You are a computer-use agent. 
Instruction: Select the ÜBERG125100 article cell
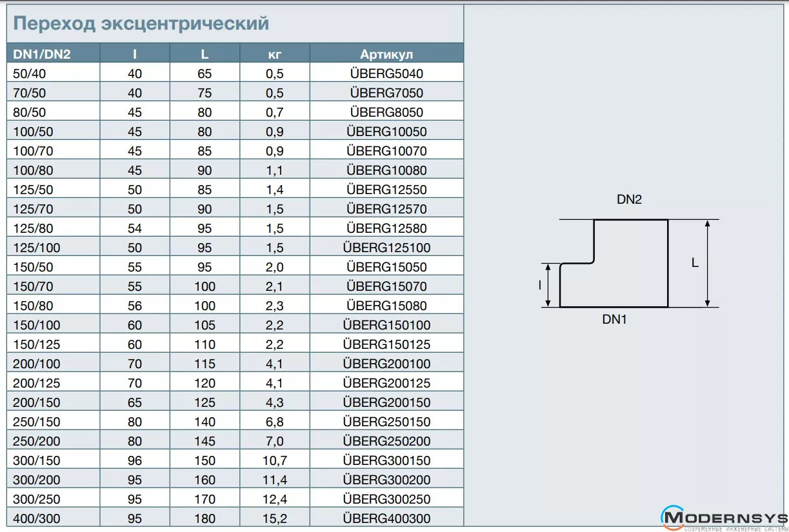pyautogui.click(x=386, y=248)
